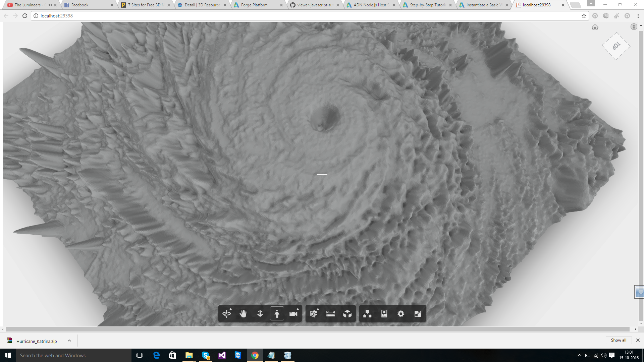Click the TOP face of view cube
The width and height of the screenshot is (644, 362).
tap(616, 46)
